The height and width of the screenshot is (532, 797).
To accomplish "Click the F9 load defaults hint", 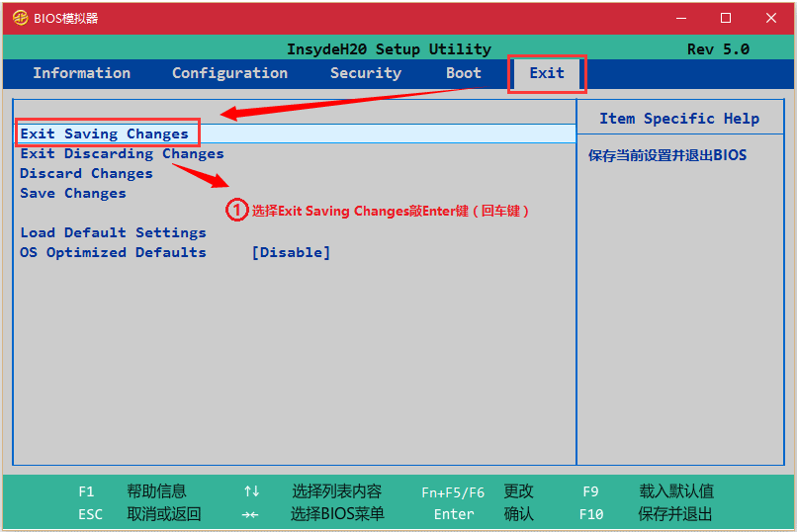I will pyautogui.click(x=590, y=491).
